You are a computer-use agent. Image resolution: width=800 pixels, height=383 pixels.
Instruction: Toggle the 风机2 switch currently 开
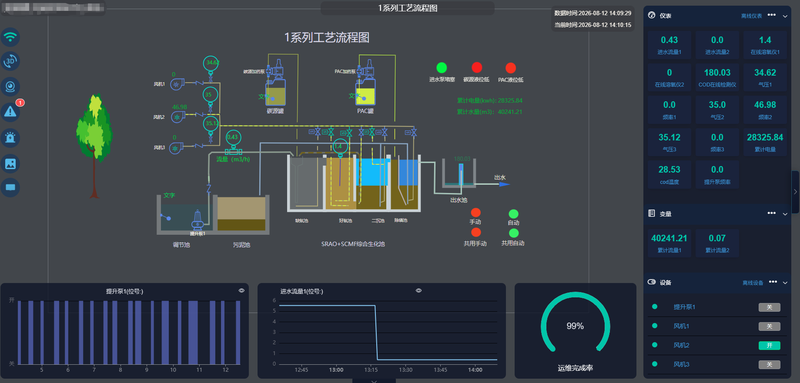[769, 345]
